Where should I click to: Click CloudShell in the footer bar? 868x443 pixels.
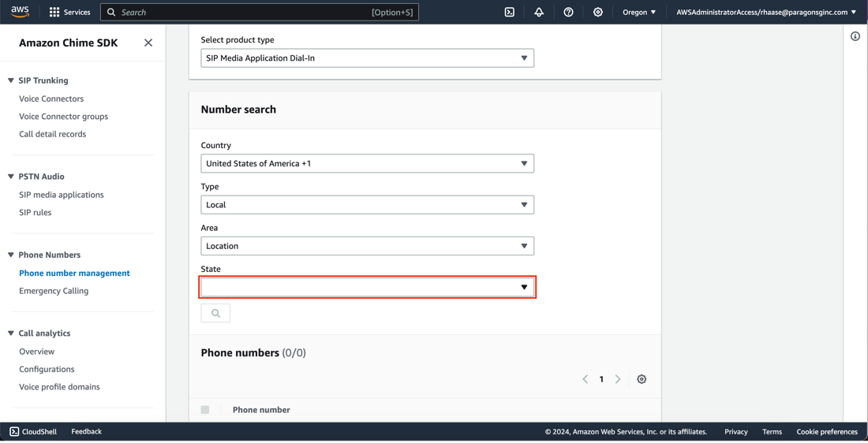point(33,431)
